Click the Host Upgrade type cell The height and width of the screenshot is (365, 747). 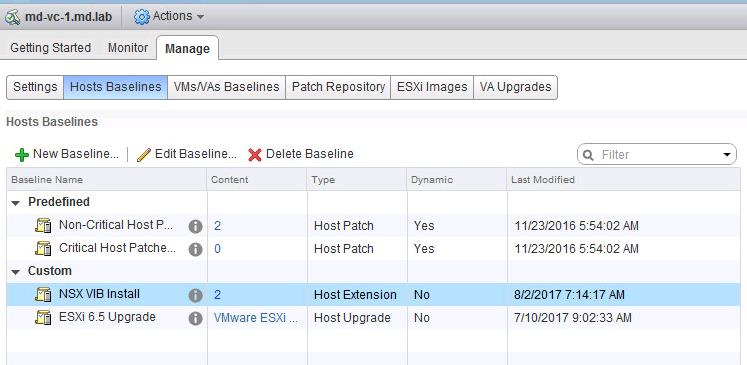352,318
